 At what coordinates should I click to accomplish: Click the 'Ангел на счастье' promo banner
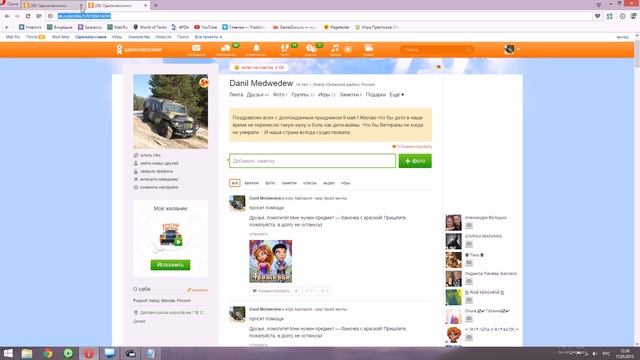[260, 67]
